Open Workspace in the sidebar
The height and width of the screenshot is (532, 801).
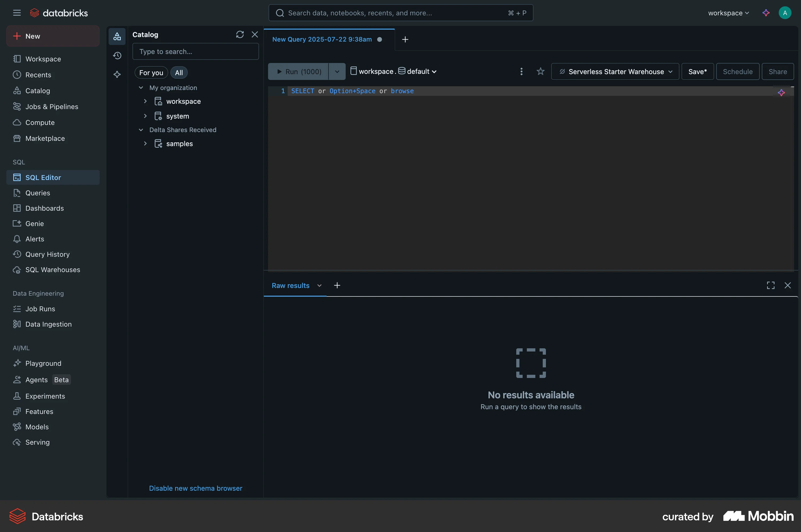[x=53, y=59]
